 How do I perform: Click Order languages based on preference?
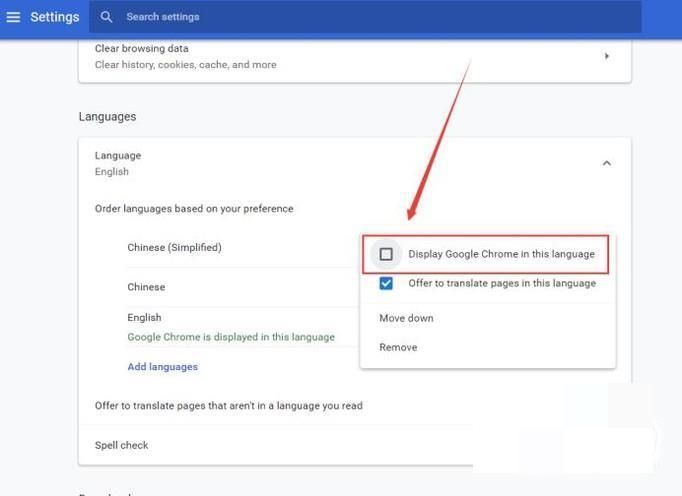(x=194, y=209)
